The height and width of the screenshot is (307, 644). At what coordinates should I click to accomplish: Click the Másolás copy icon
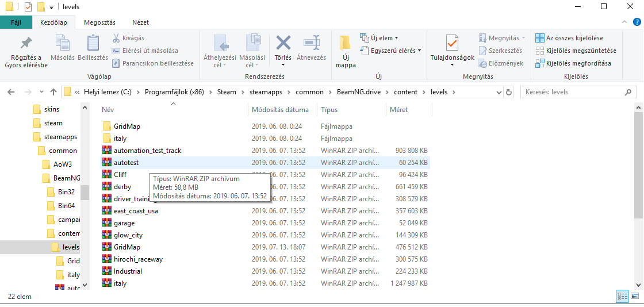pyautogui.click(x=63, y=49)
